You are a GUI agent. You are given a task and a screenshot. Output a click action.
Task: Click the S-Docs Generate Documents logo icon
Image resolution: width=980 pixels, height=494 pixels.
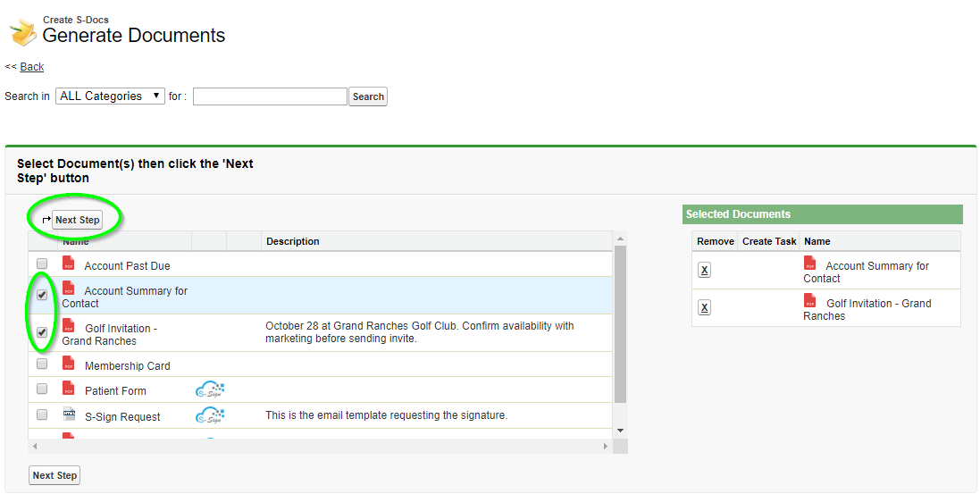(x=23, y=32)
